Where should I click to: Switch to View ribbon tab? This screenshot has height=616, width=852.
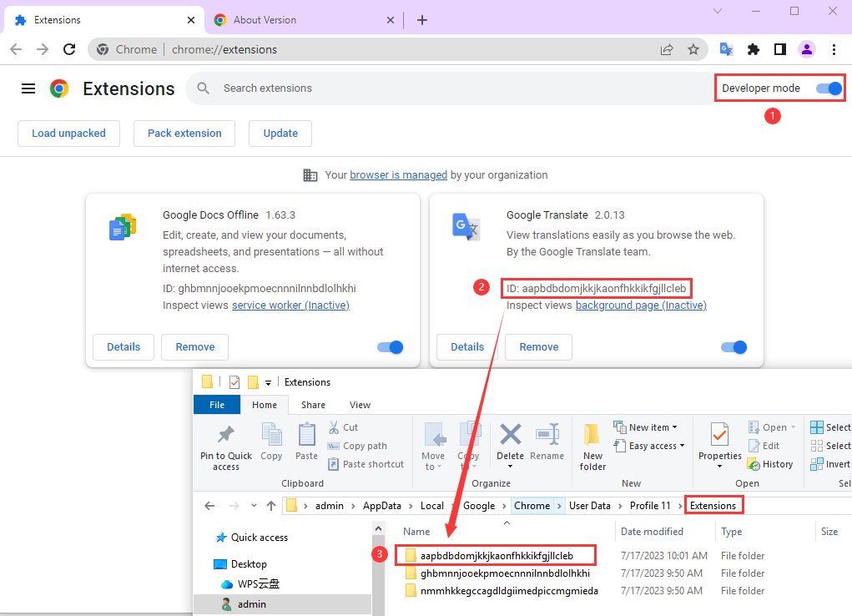click(360, 405)
